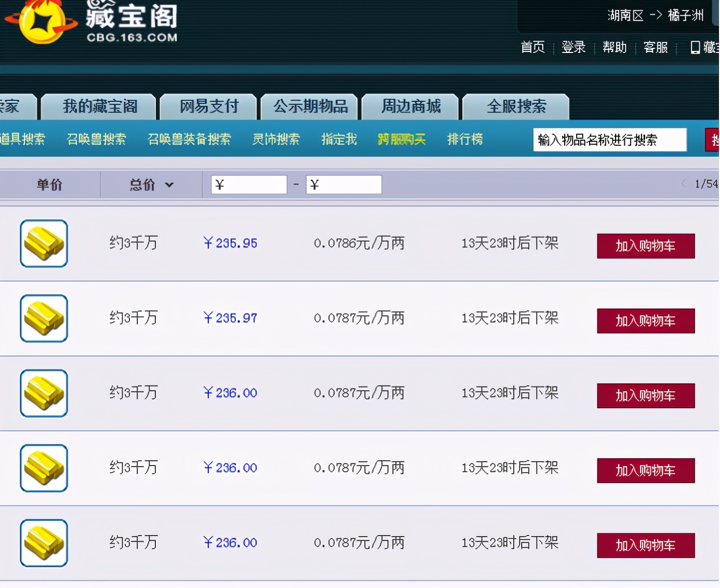The height and width of the screenshot is (588, 720).
Task: Click 加入购物车 for the ¥235.95 listing
Action: tap(646, 246)
